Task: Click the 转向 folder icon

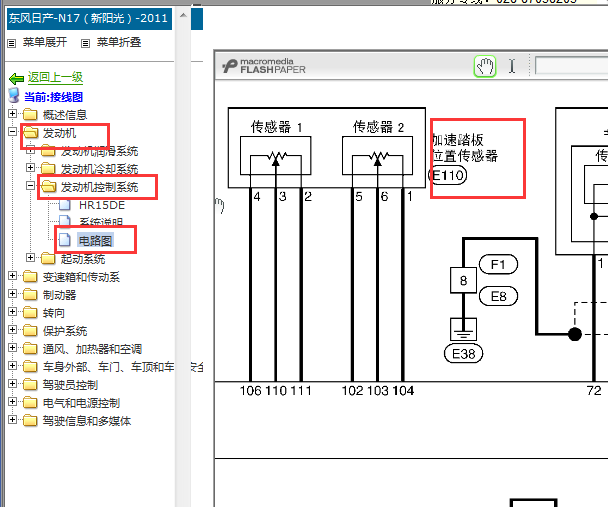Action: point(30,312)
